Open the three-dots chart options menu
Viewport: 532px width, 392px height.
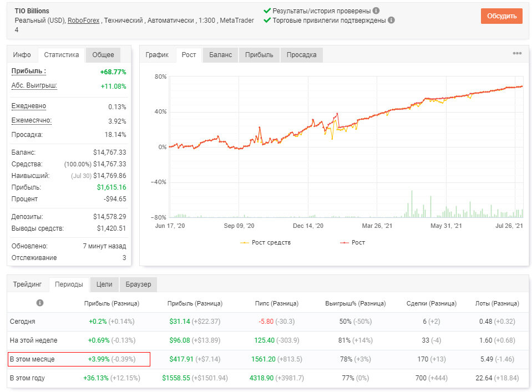(x=517, y=53)
